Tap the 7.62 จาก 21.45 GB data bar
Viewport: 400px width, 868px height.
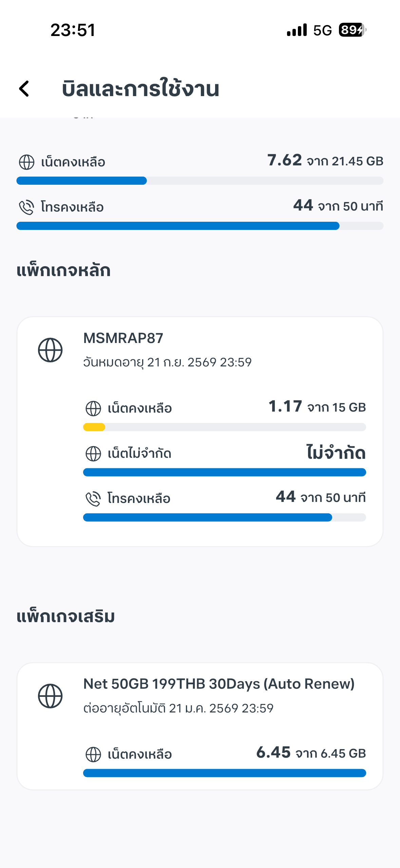[200, 181]
